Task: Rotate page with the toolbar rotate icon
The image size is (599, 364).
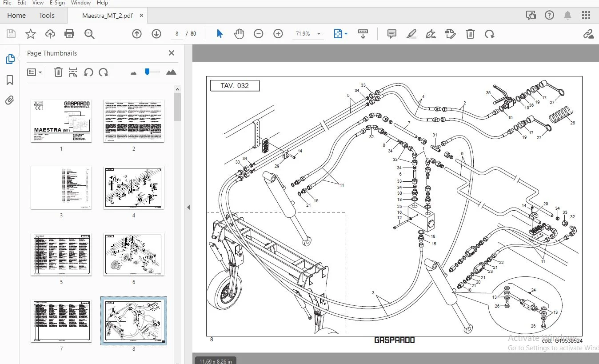Action: 490,34
